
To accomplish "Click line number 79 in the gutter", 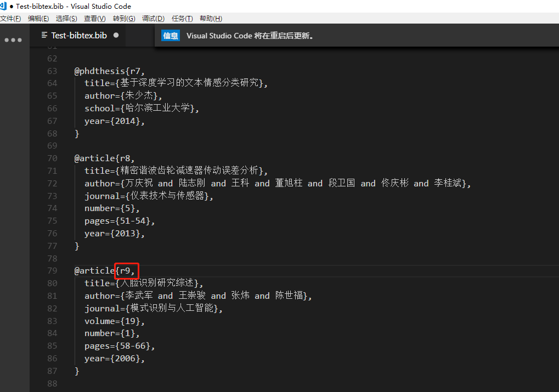I will click(x=52, y=270).
